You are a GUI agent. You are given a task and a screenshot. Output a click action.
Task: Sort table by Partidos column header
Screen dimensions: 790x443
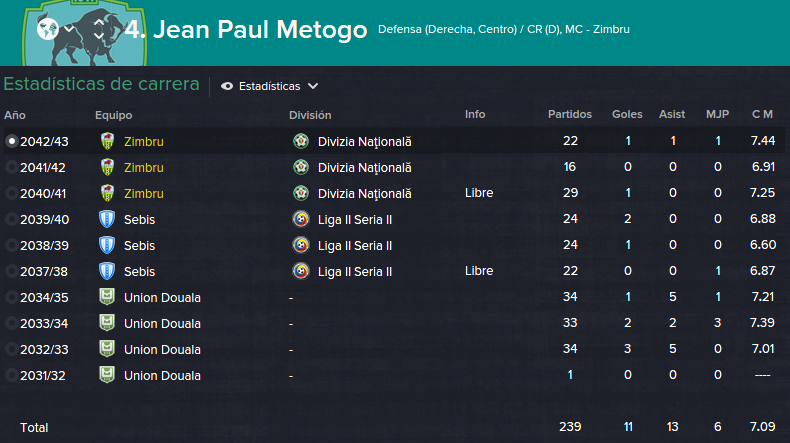[x=570, y=114]
